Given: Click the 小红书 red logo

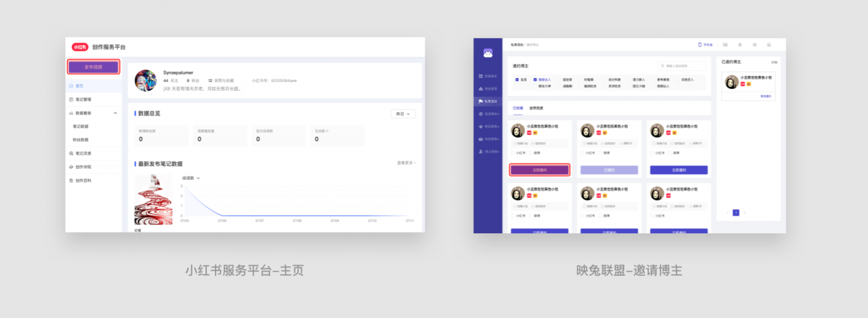Looking at the screenshot, I should (81, 47).
